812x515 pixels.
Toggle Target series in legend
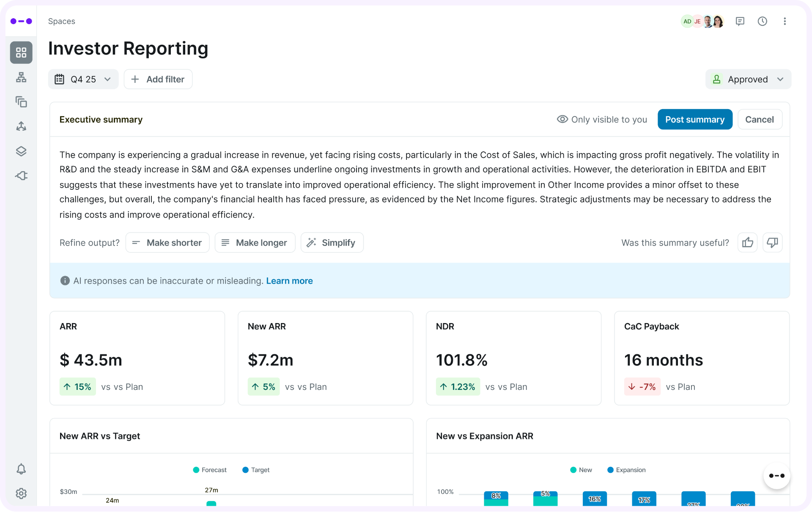click(256, 470)
